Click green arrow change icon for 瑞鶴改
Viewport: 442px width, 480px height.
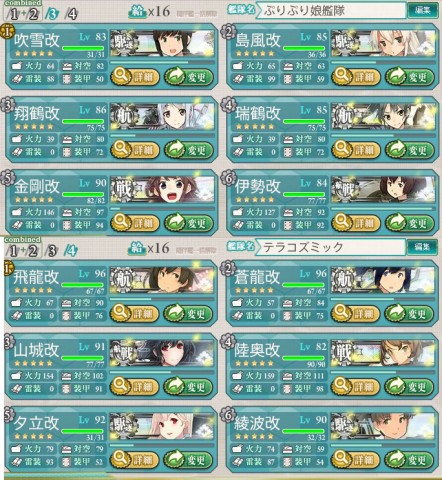(397, 149)
